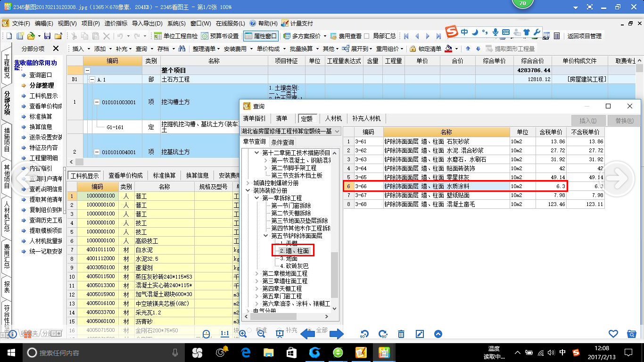
Task: Click the undo arrow icon
Action: (120, 36)
